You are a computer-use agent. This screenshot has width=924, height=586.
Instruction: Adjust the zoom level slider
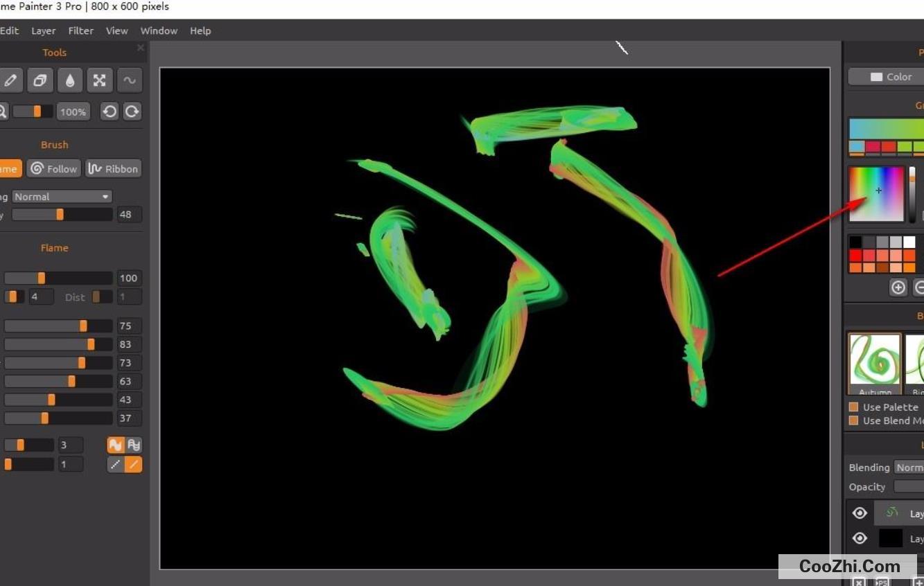pyautogui.click(x=33, y=112)
